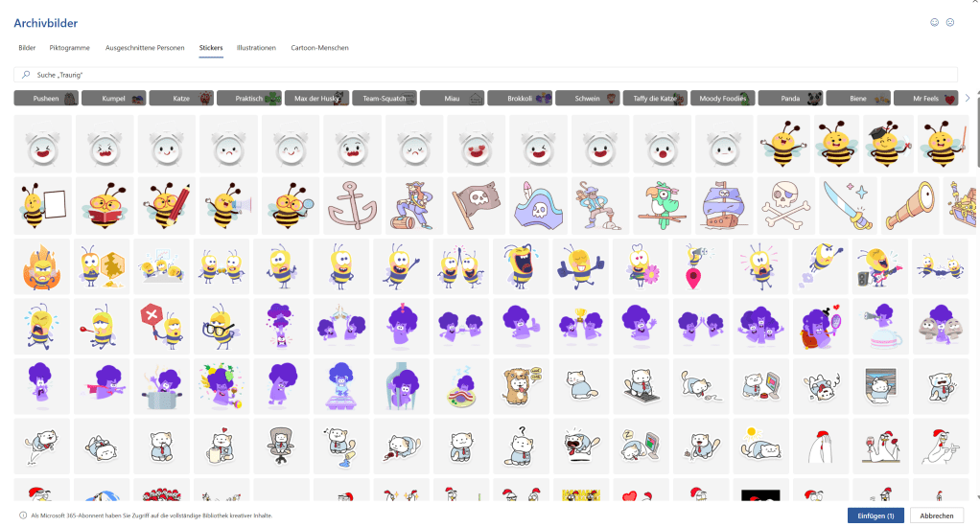Choose the skull and crossbones sticker
This screenshot has height=527, width=980.
pyautogui.click(x=785, y=203)
